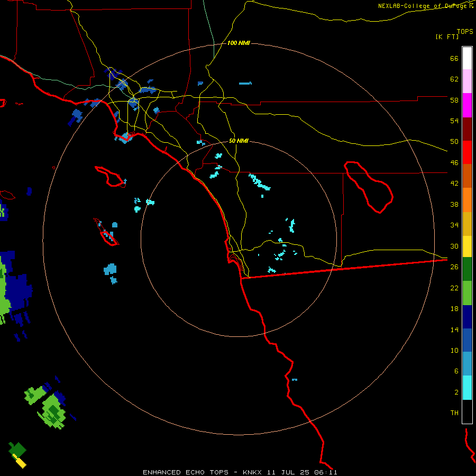The image size is (476, 476).
Task: Click the '22' scale value
Action: 454,288
